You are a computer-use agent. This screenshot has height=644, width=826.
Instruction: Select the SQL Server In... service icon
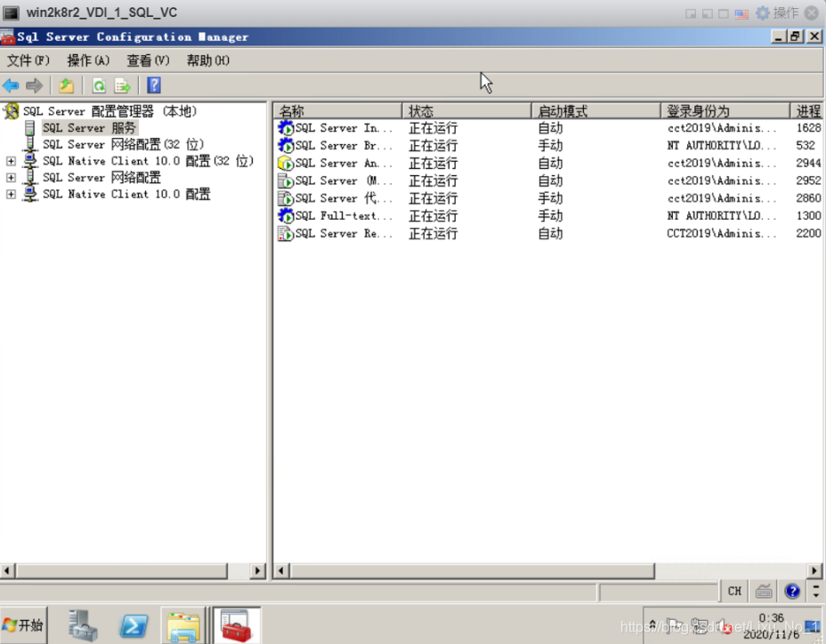tap(286, 128)
